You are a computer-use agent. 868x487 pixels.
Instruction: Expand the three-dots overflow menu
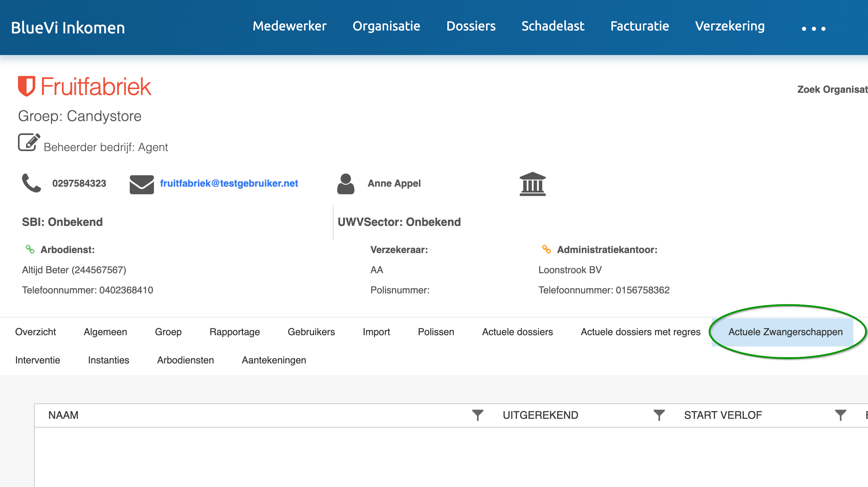pos(813,29)
